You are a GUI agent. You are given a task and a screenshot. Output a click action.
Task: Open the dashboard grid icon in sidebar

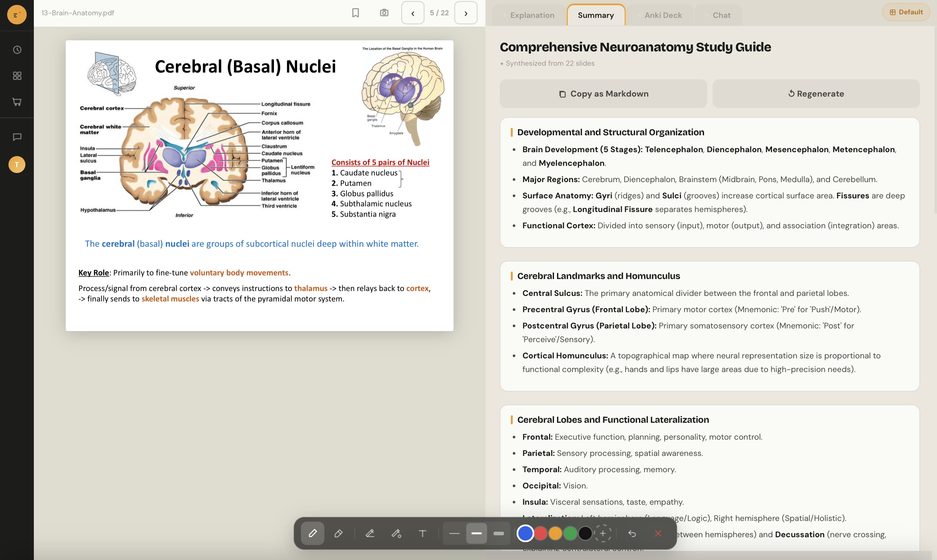tap(17, 76)
